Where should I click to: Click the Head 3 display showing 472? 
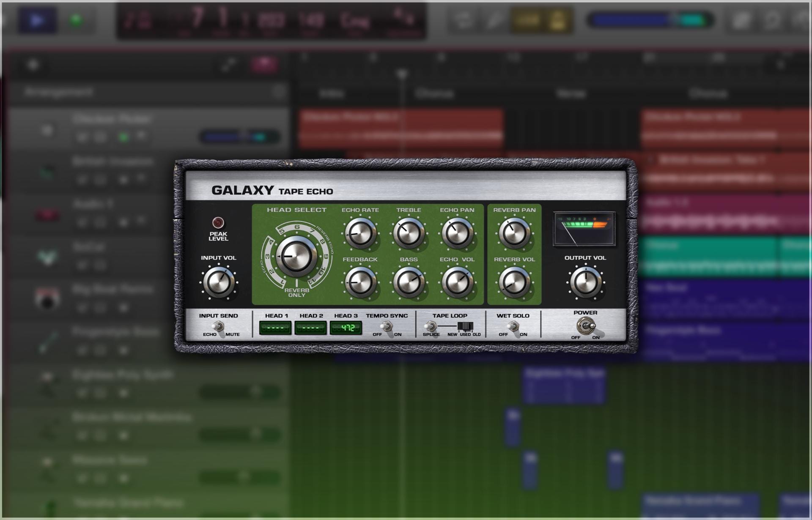(x=346, y=328)
